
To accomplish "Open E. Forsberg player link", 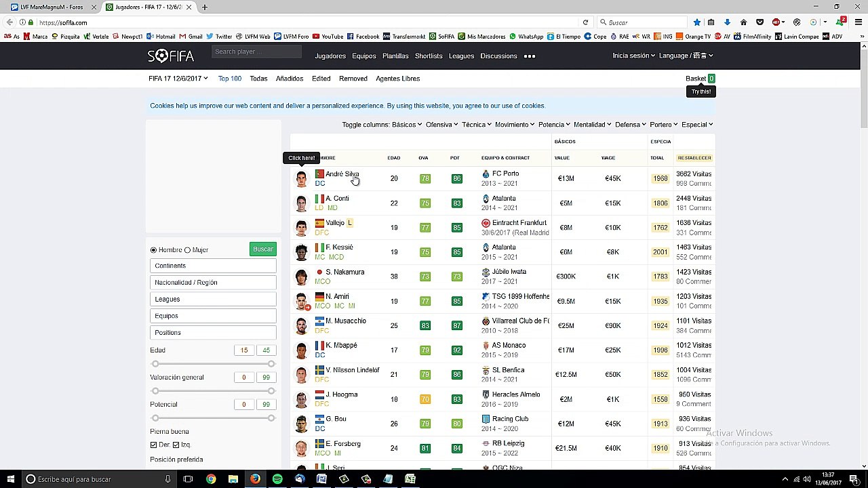I will click(x=343, y=444).
